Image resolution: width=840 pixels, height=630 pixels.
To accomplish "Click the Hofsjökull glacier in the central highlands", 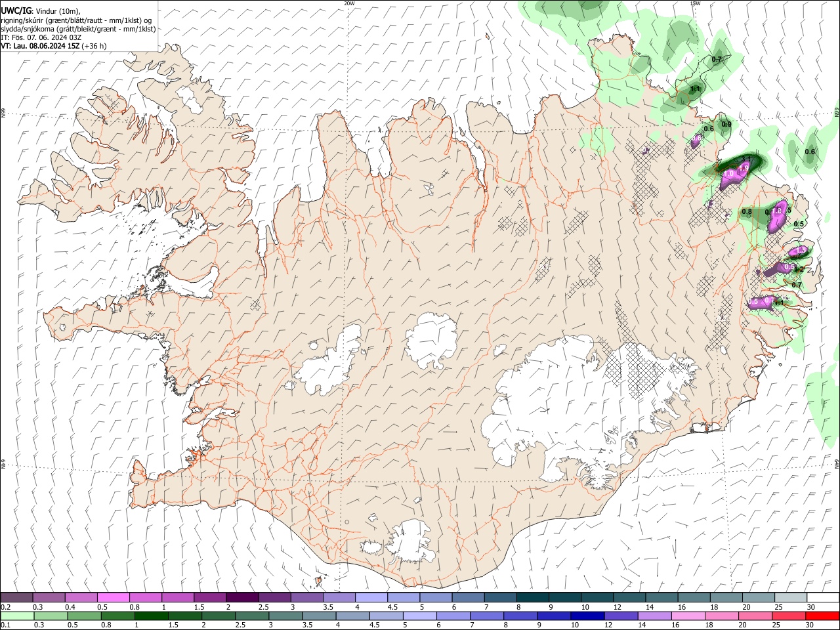I will pyautogui.click(x=432, y=341).
